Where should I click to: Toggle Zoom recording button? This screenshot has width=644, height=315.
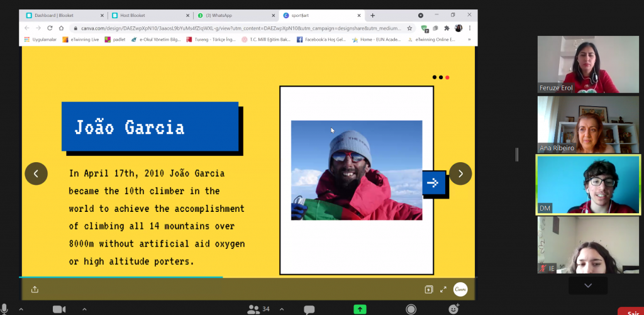tap(411, 309)
